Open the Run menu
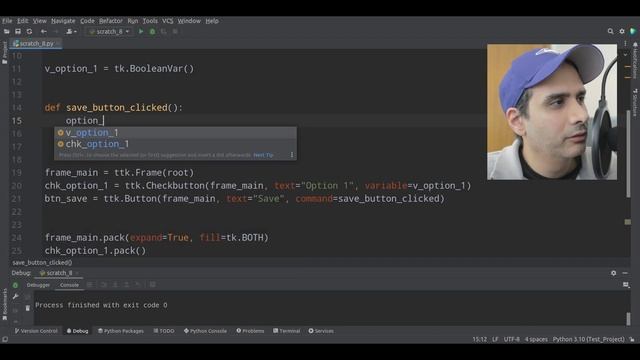 click(x=133, y=21)
